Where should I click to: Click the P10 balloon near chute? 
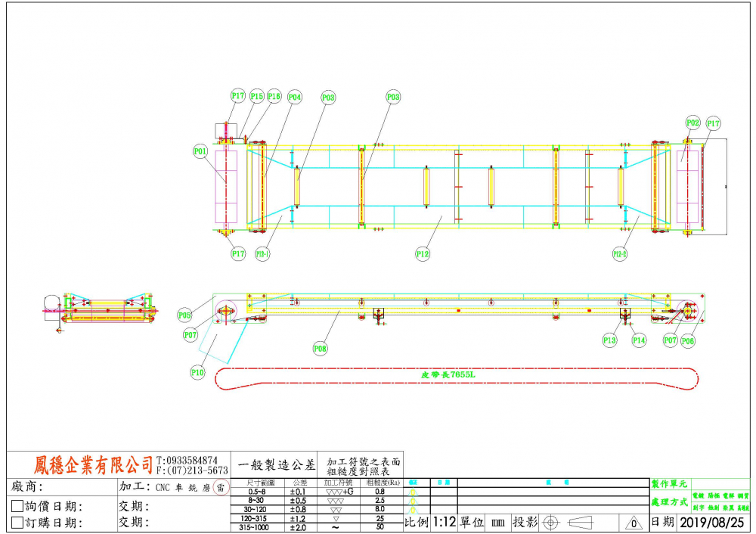click(x=197, y=371)
